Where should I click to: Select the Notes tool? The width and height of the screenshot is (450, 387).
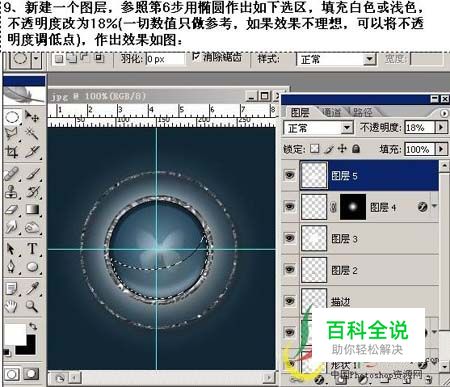tap(12, 288)
